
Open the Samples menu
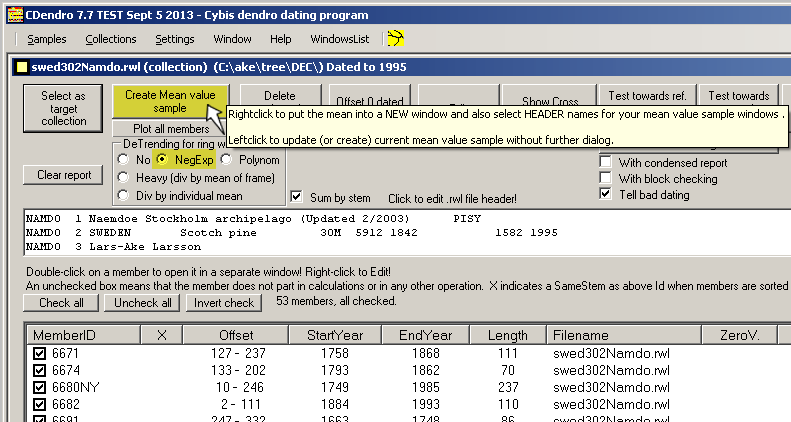pyautogui.click(x=46, y=39)
